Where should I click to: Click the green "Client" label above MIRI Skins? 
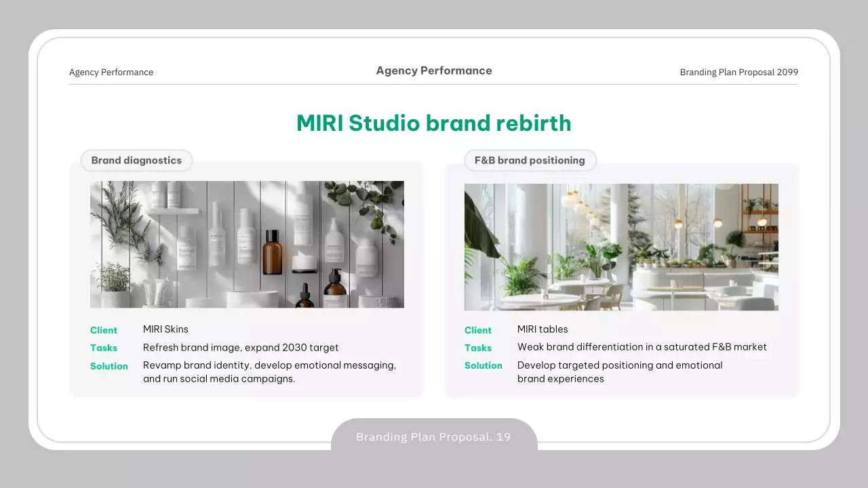104,331
